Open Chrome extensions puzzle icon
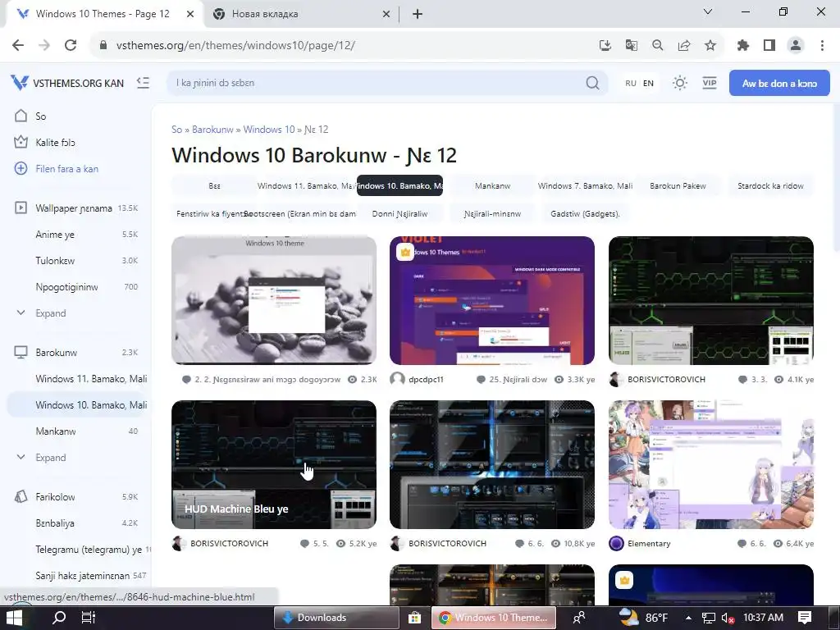Screen dimensions: 840x630 (x=743, y=46)
